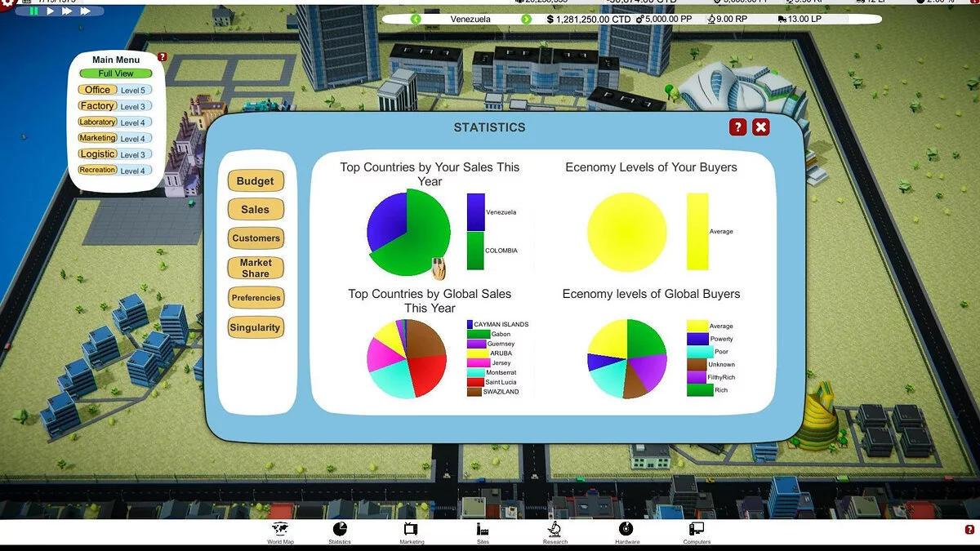The image size is (980, 551).
Task: Click the green COLOMBIA legend swatch
Action: click(475, 251)
